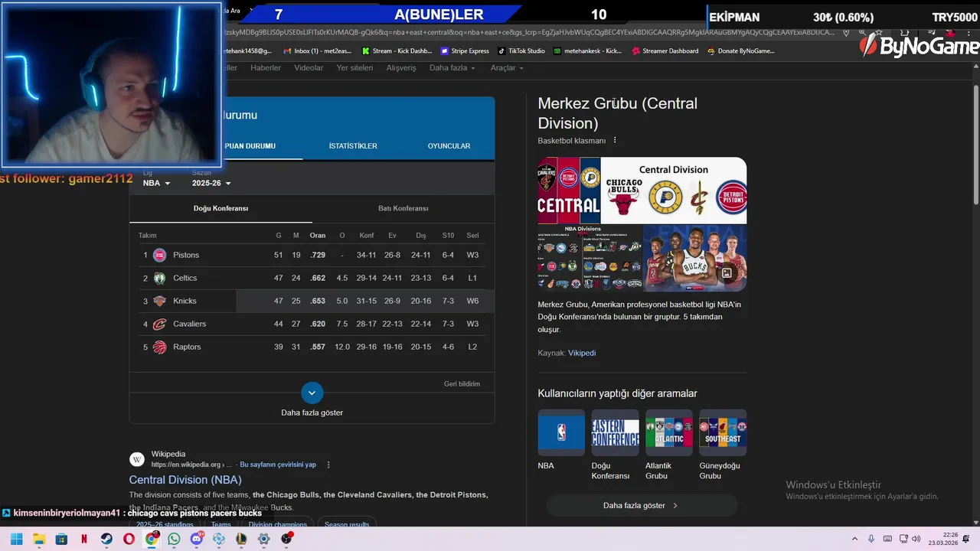Expand the Daha fazla search menu
The width and height of the screenshot is (980, 551).
point(452,67)
